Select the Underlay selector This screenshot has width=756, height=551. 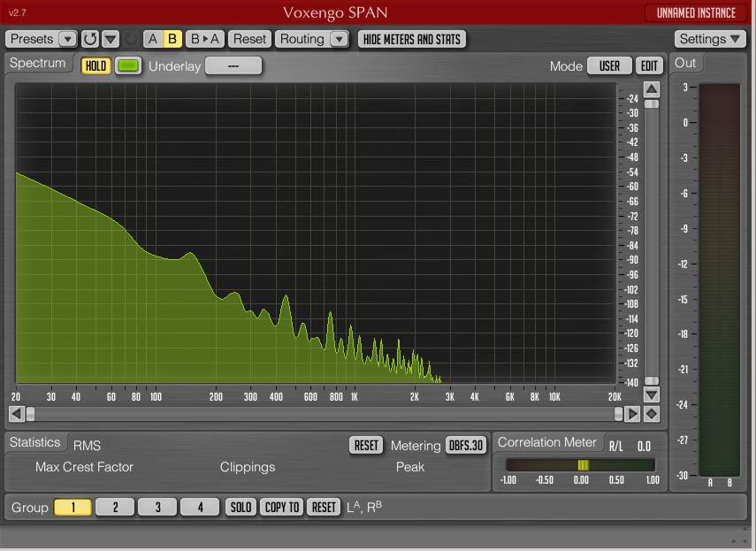click(233, 66)
